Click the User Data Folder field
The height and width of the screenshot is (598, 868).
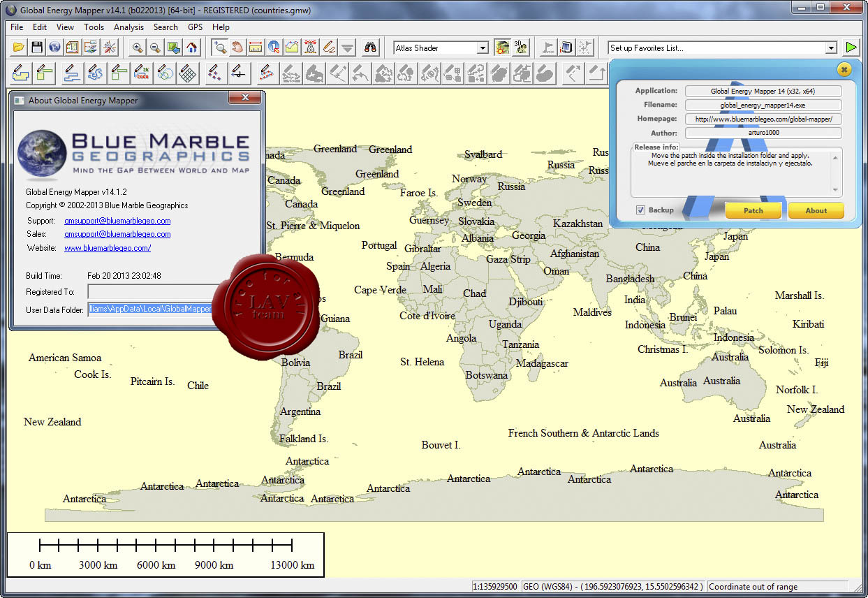(150, 309)
